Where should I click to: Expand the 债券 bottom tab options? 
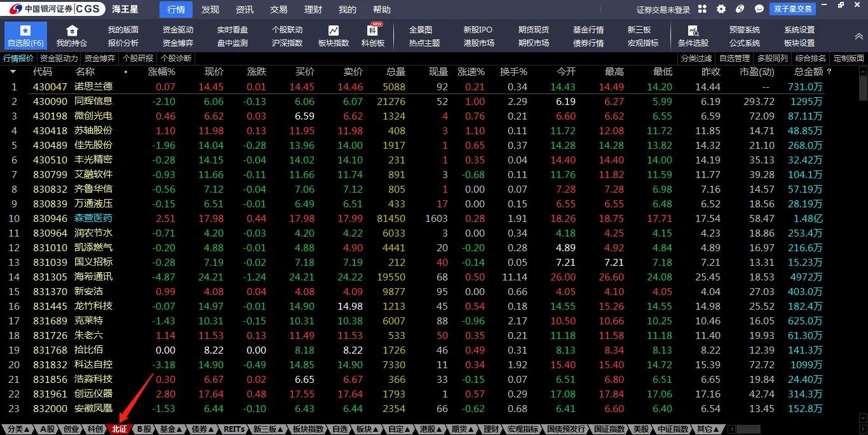click(210, 429)
